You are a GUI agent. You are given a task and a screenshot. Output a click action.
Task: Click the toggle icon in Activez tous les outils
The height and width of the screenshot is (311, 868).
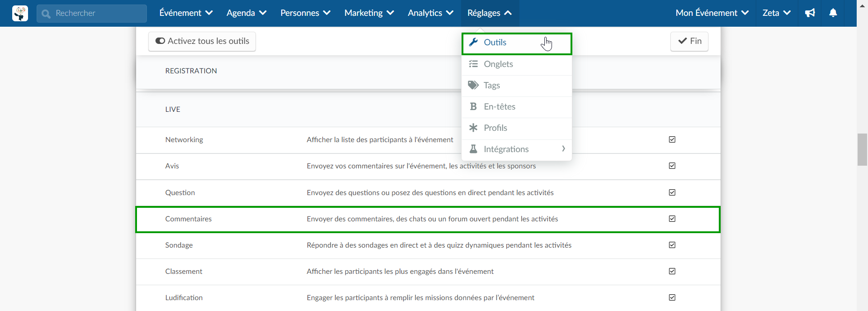[x=160, y=41]
